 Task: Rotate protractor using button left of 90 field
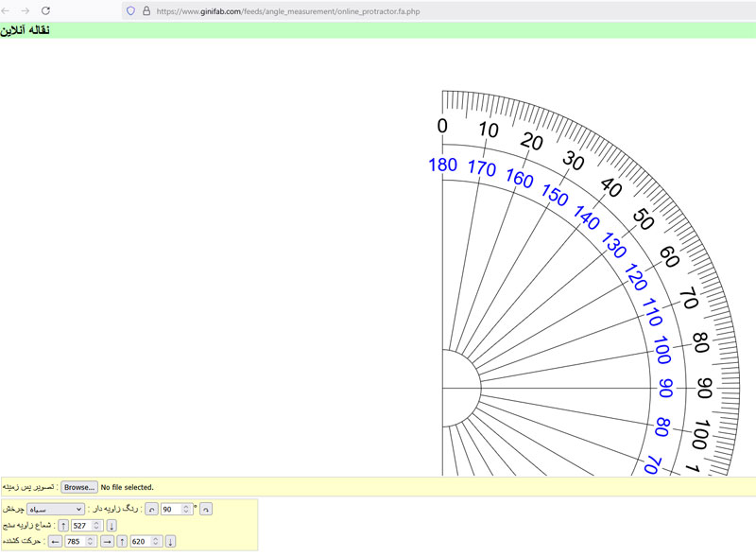coord(150,509)
